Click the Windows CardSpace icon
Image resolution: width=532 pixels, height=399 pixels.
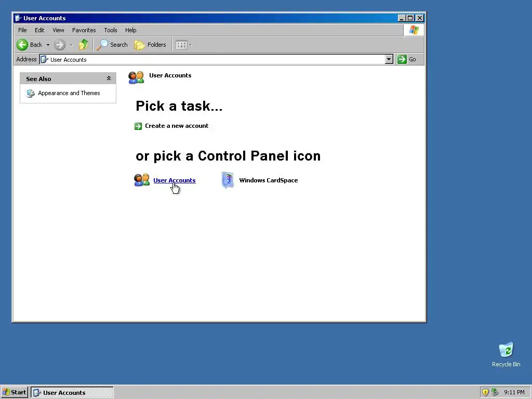click(228, 180)
